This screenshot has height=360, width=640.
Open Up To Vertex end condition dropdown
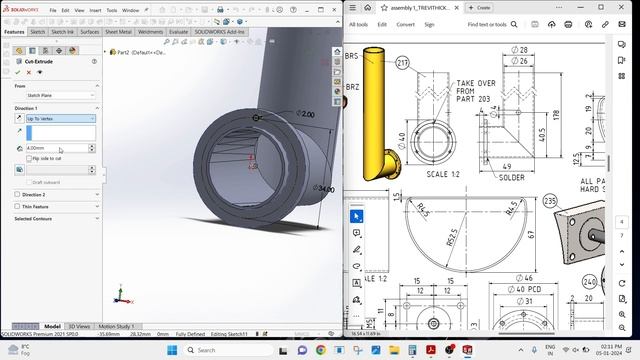61,118
